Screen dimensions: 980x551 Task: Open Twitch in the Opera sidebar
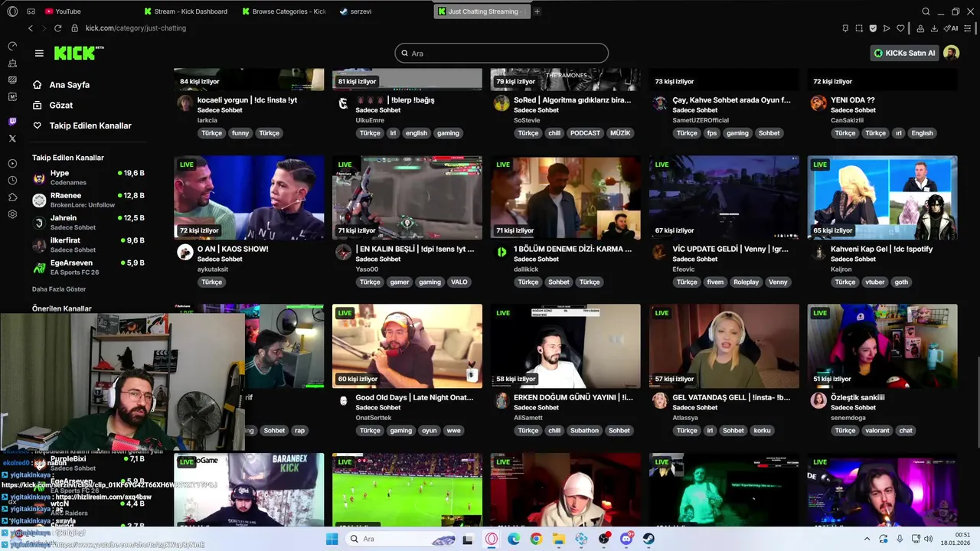12,122
